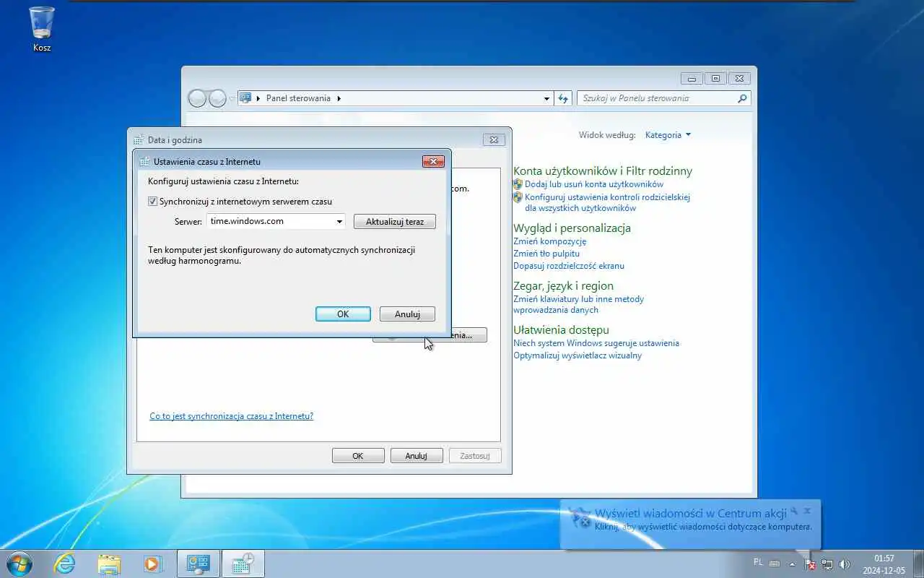Viewport: 924px width, 578px height.
Task: Launch Windows Media Player taskbar icon
Action: coord(153,564)
